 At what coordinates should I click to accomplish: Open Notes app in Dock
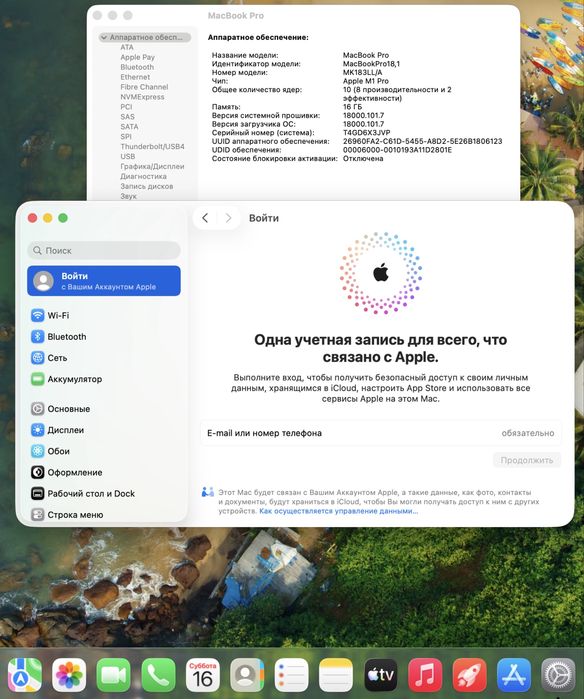click(x=336, y=675)
